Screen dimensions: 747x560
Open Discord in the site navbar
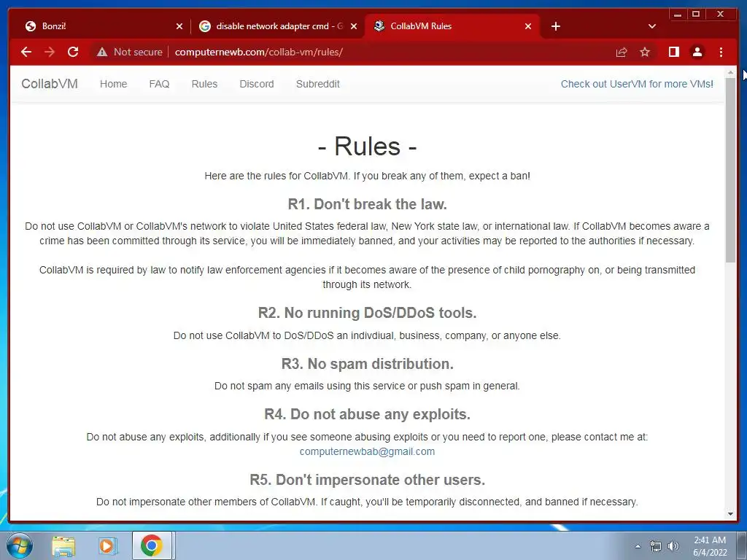click(x=256, y=84)
